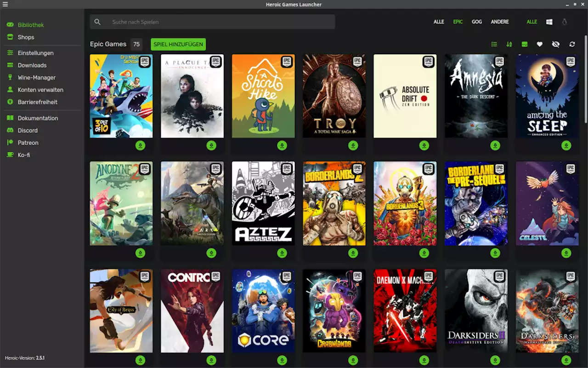The width and height of the screenshot is (588, 368).
Task: Download ARK Survival Evolved
Action: point(211,253)
